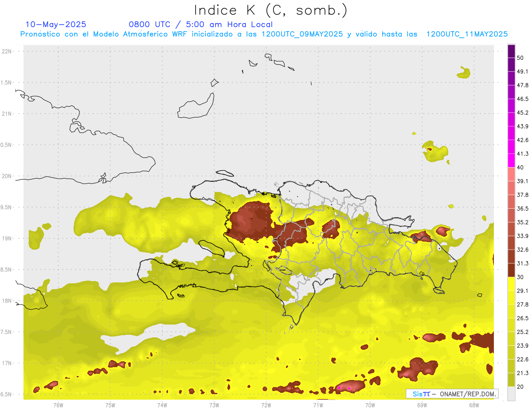532x411 pixels.
Task: Click '1200UTC_09MAY2025' initialization time text
Action: 302,34
